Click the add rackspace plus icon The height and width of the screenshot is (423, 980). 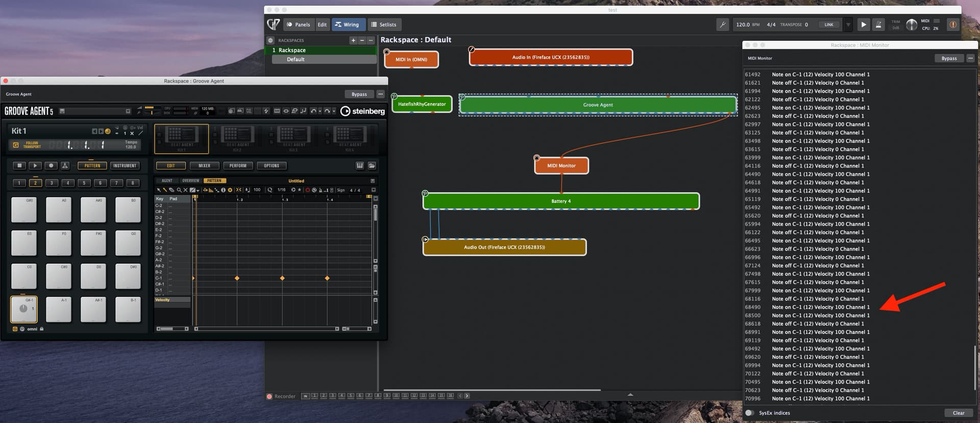click(353, 40)
